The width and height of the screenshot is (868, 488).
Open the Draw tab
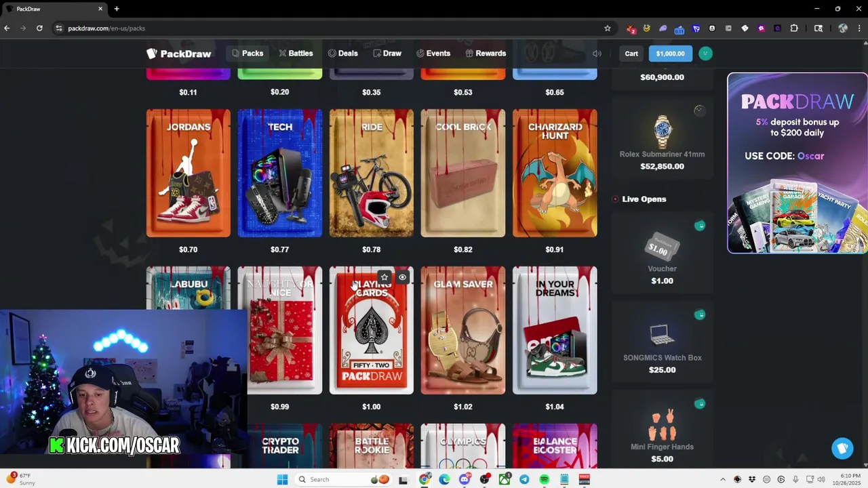387,54
